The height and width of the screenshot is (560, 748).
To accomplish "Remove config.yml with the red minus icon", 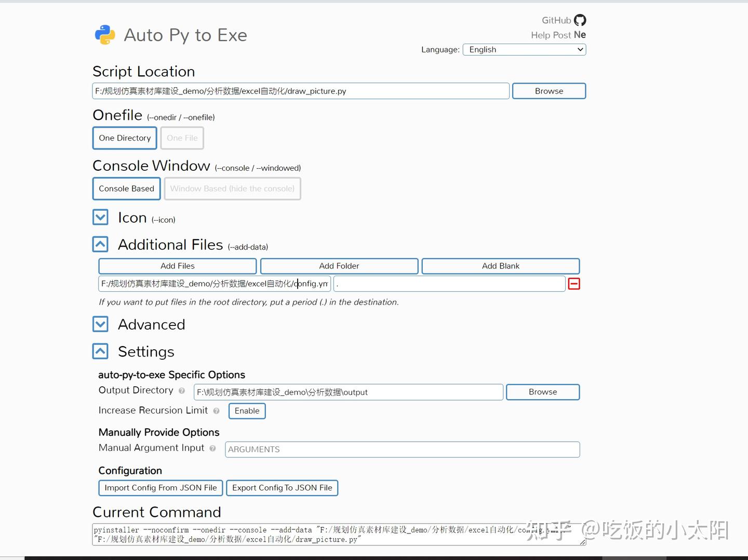I will click(573, 283).
